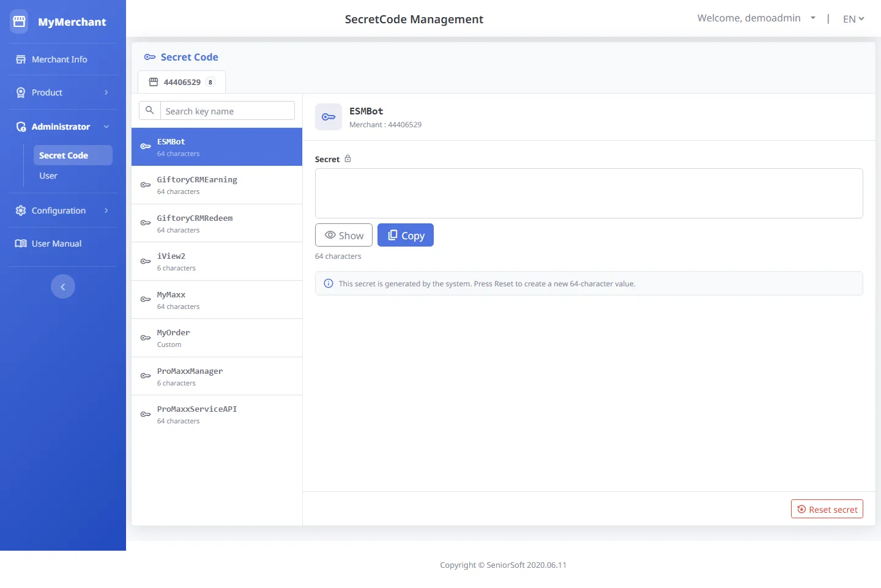This screenshot has height=588, width=881.
Task: Copy the secret to clipboard
Action: [x=406, y=235]
